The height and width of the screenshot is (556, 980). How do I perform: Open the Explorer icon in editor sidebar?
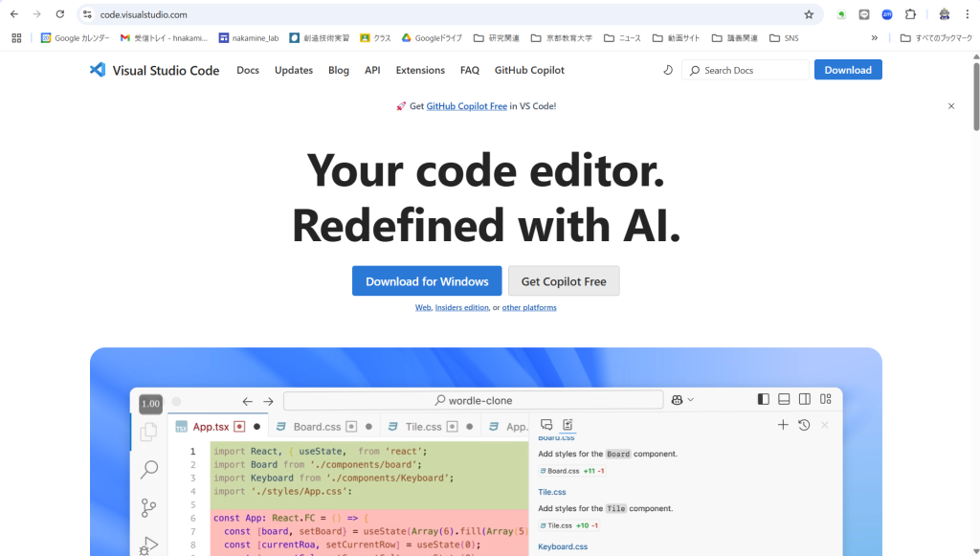tap(148, 433)
